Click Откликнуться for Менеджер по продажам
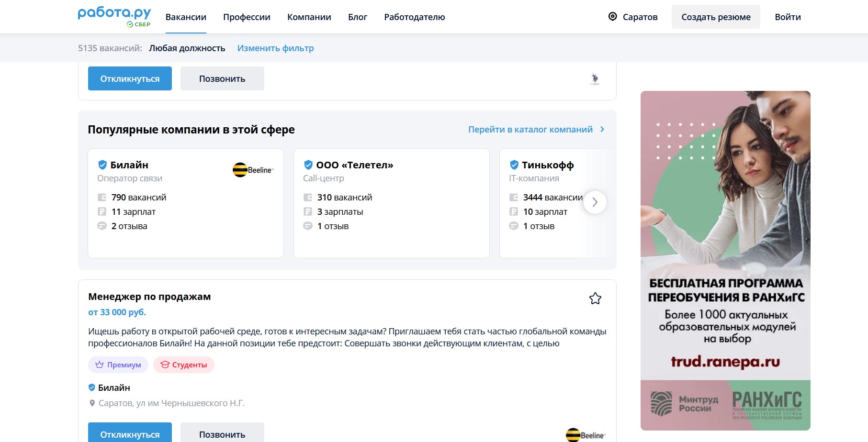Viewport: 868px width, 442px height. pyautogui.click(x=130, y=432)
